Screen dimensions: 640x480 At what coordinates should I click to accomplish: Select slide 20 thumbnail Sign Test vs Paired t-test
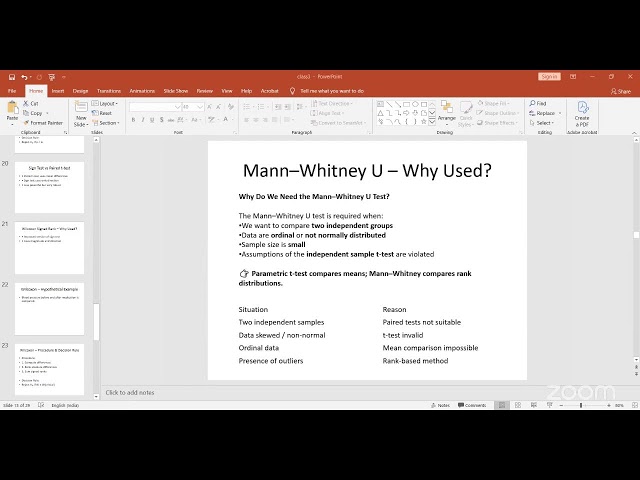click(49, 187)
